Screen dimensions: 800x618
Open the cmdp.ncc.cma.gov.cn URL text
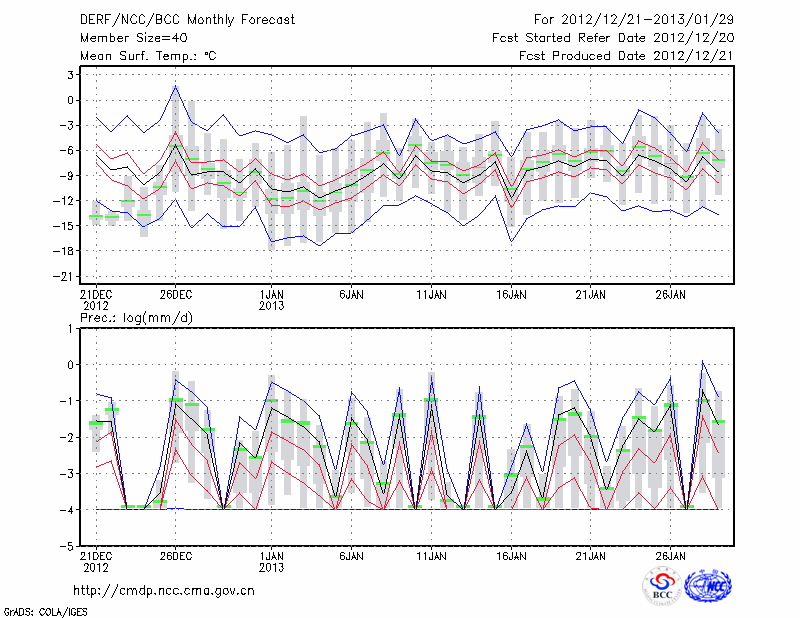164,590
